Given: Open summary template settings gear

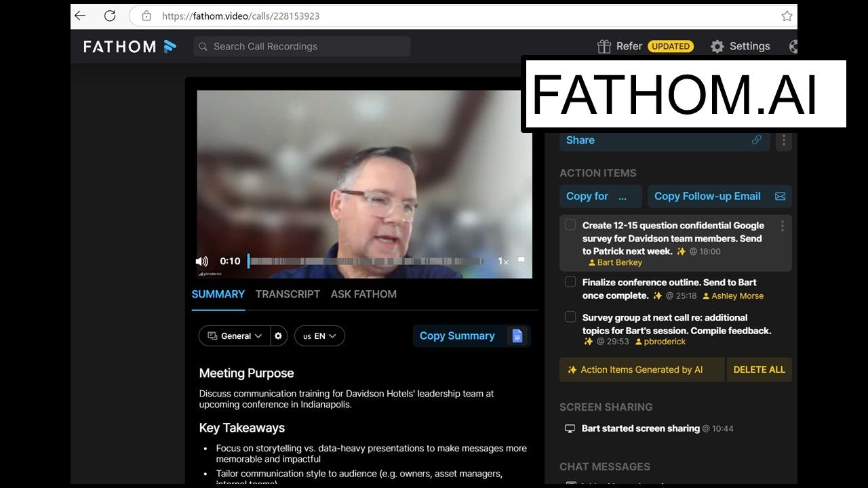Looking at the screenshot, I should 278,335.
